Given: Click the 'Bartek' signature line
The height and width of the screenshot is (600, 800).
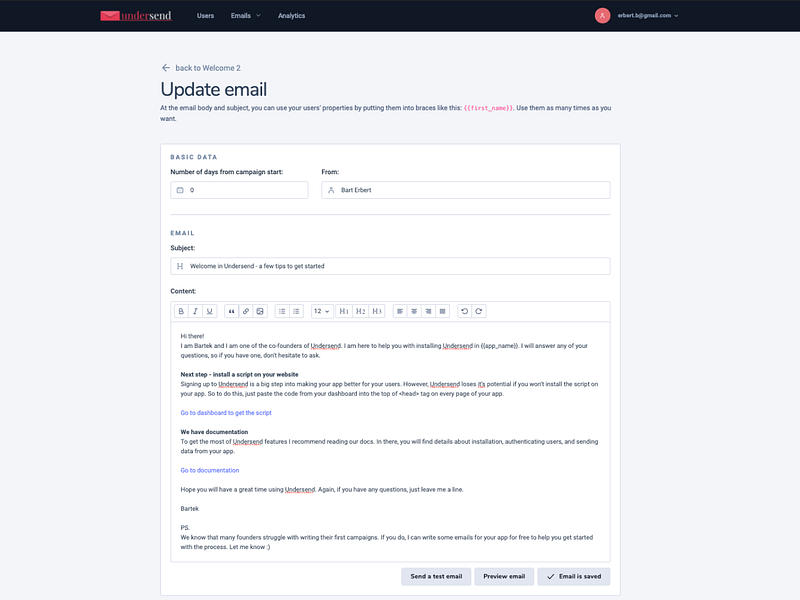Looking at the screenshot, I should point(190,509).
